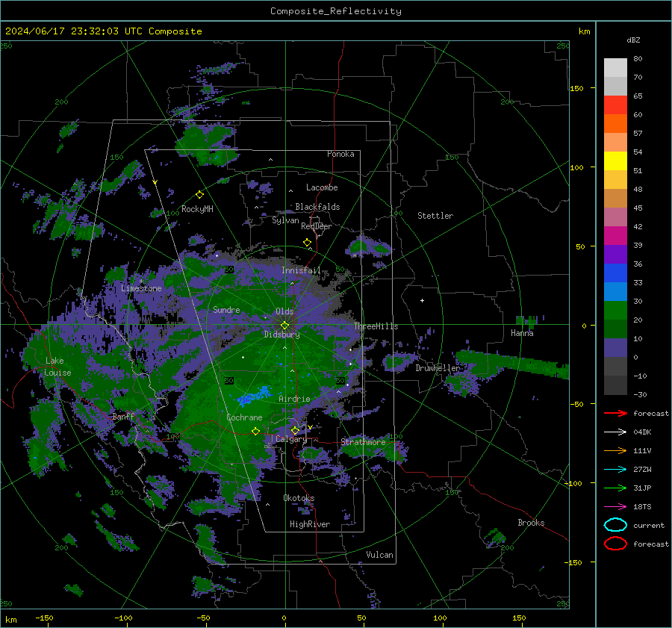This screenshot has width=672, height=628.
Task: Select the magenta 18TS arrow in legend
Action: (615, 507)
